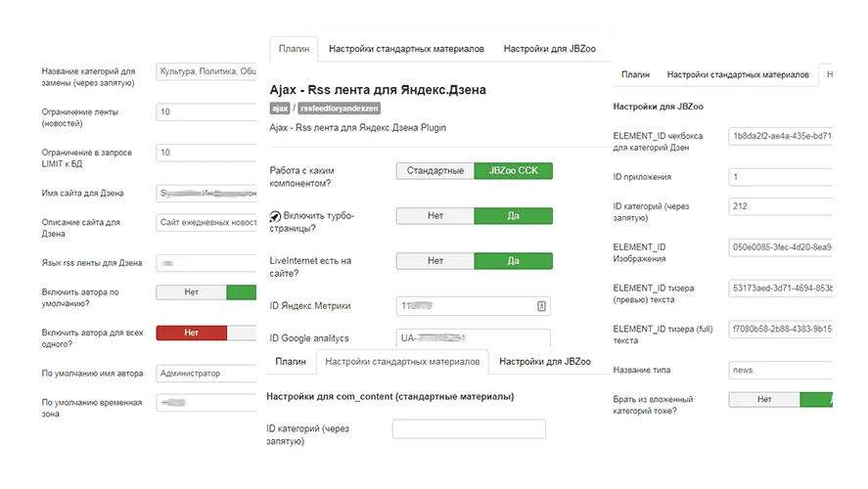Click red Нет for single author setting
The height and width of the screenshot is (489, 868).
(192, 333)
